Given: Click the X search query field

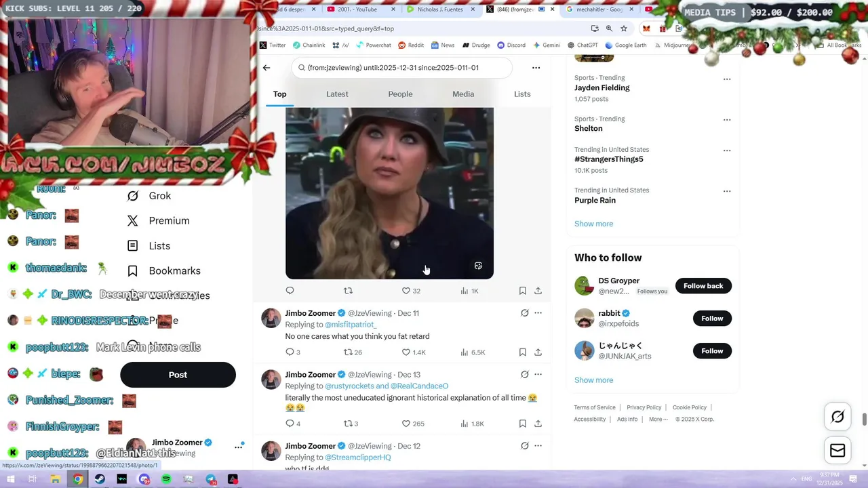Looking at the screenshot, I should click(x=402, y=68).
